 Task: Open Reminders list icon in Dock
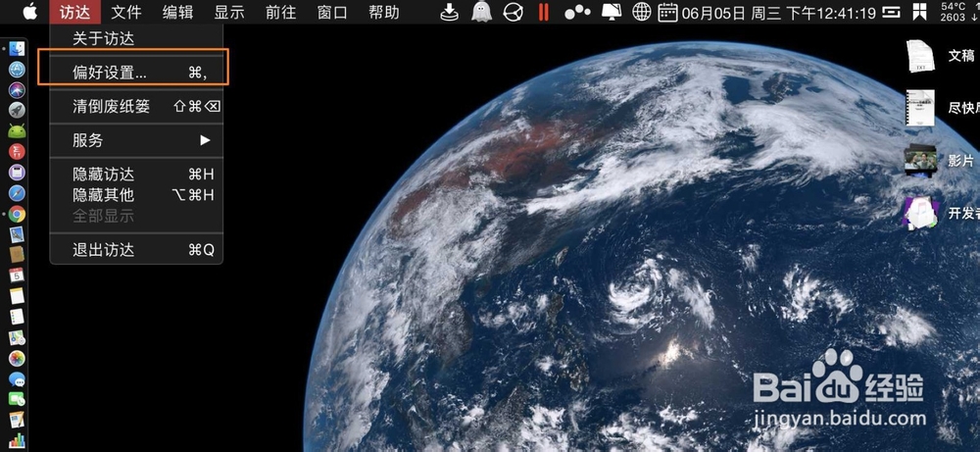(x=17, y=317)
